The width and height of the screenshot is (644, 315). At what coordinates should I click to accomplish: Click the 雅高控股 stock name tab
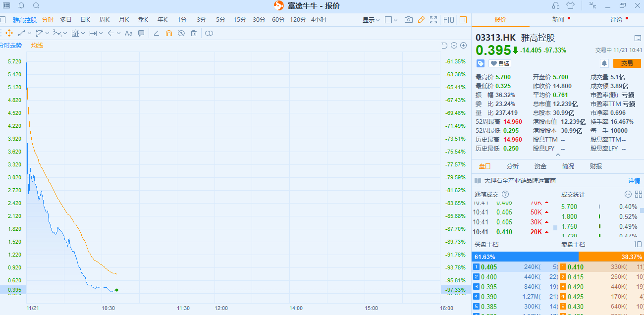25,20
